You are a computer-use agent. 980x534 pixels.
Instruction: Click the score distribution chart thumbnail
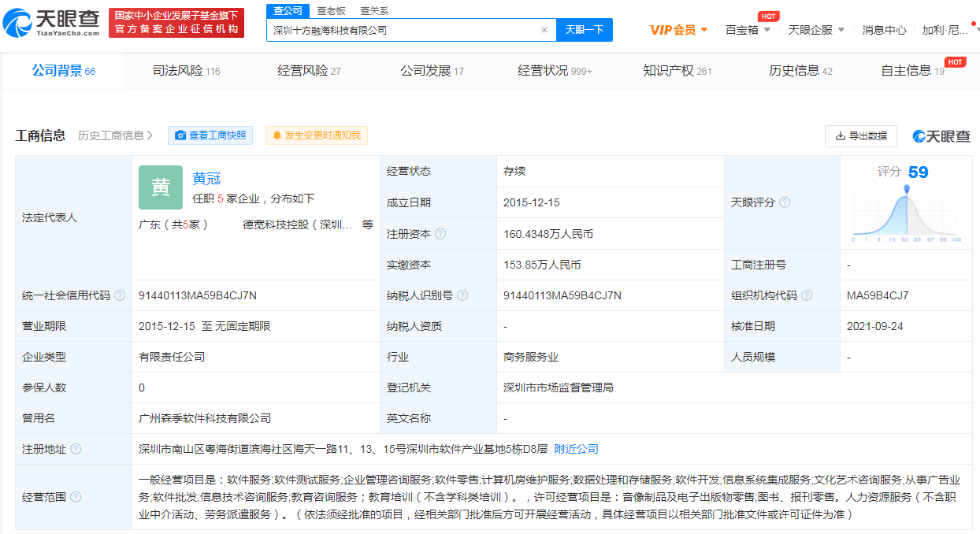[907, 214]
